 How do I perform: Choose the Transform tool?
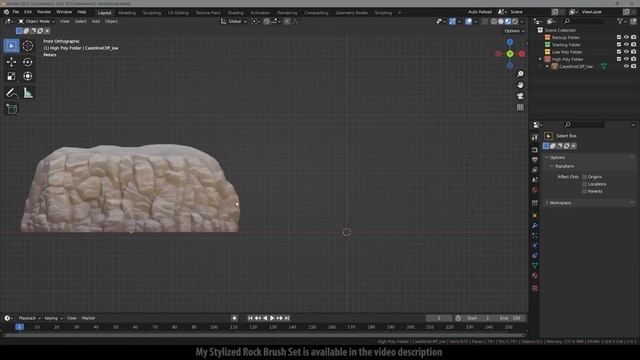point(27,76)
